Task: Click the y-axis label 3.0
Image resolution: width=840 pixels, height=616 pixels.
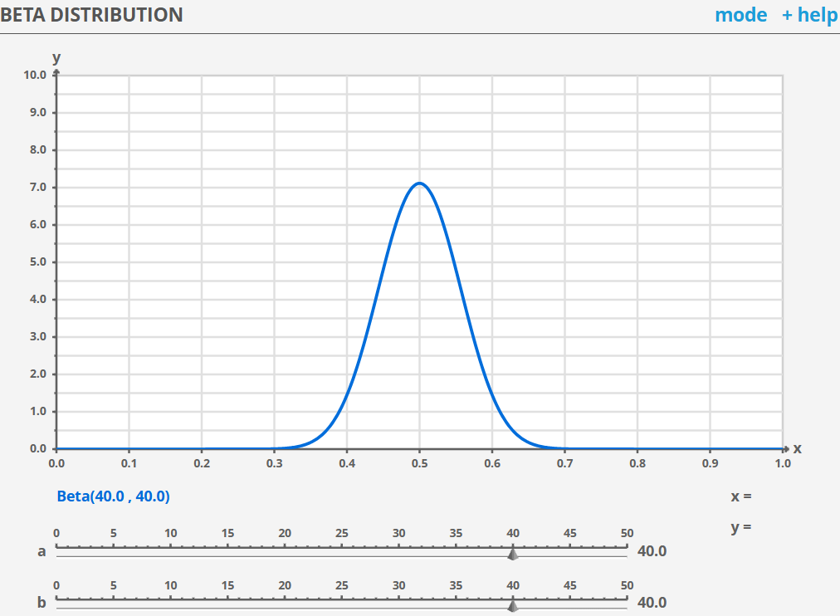Action: pos(38,337)
